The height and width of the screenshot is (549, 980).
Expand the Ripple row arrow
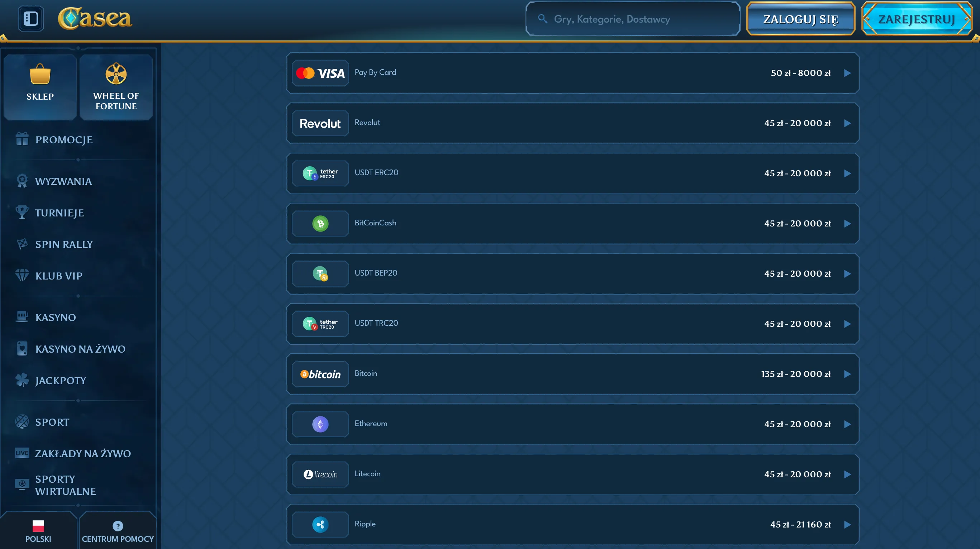click(847, 525)
